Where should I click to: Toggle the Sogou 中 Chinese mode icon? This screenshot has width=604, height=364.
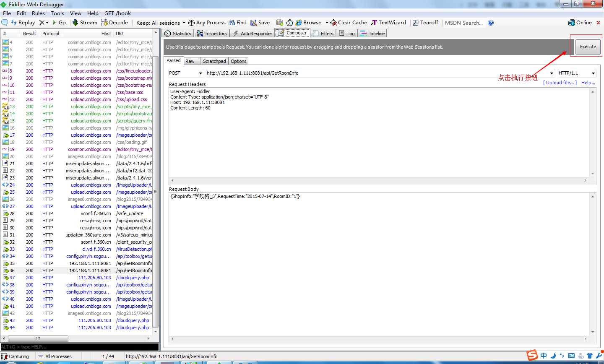tap(544, 356)
